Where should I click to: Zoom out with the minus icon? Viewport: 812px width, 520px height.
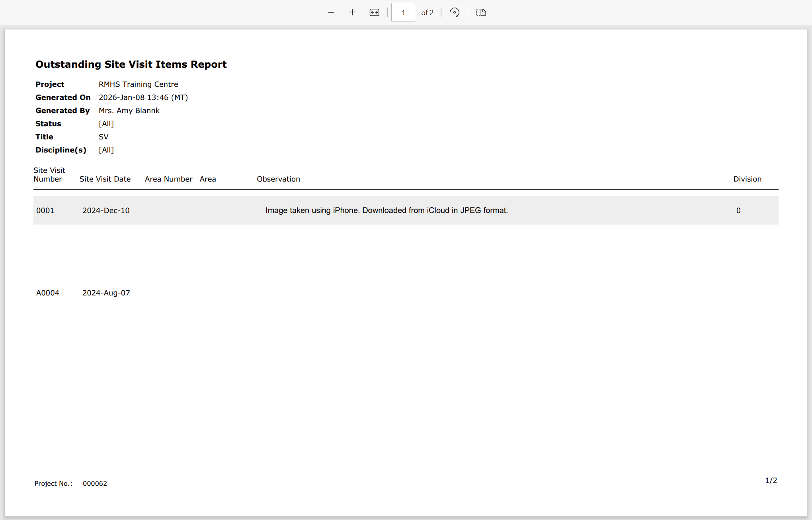tap(331, 12)
